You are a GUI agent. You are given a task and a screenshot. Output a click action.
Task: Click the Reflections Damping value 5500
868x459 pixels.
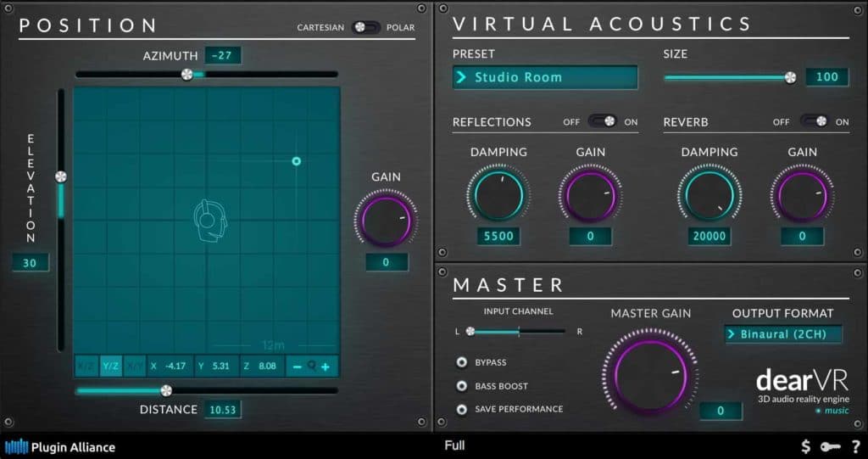498,236
